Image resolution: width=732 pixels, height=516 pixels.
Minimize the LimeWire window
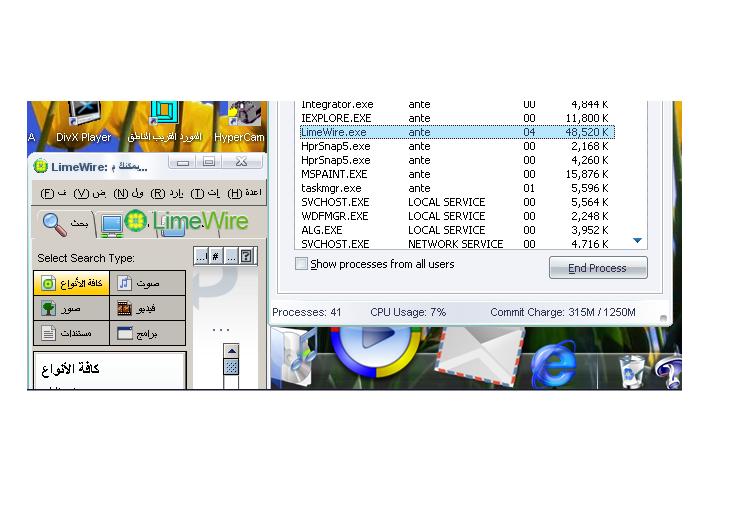[x=183, y=162]
